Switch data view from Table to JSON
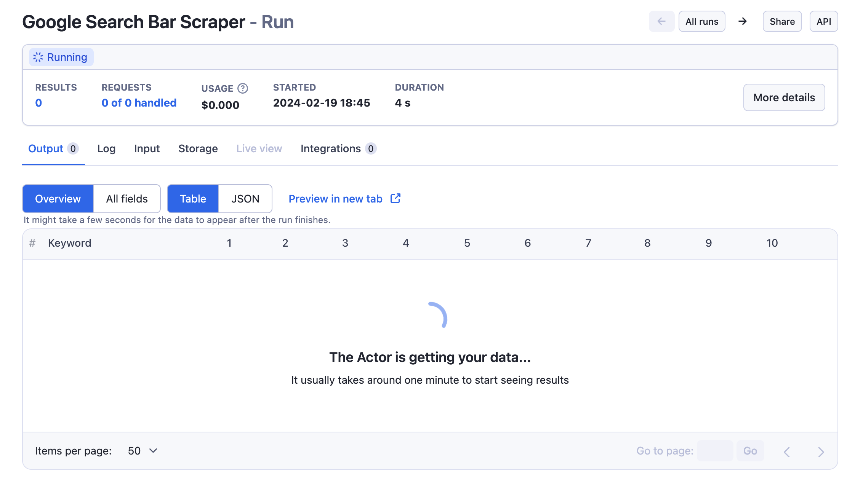Image resolution: width=855 pixels, height=504 pixels. pyautogui.click(x=245, y=198)
